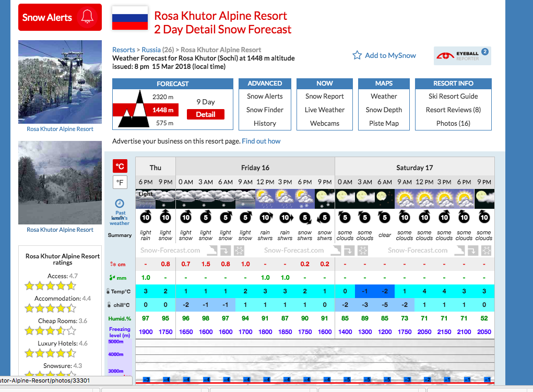This screenshot has height=392, width=533.
Task: Click the Saturday 9 PM cloudy night icon
Action: [484, 199]
